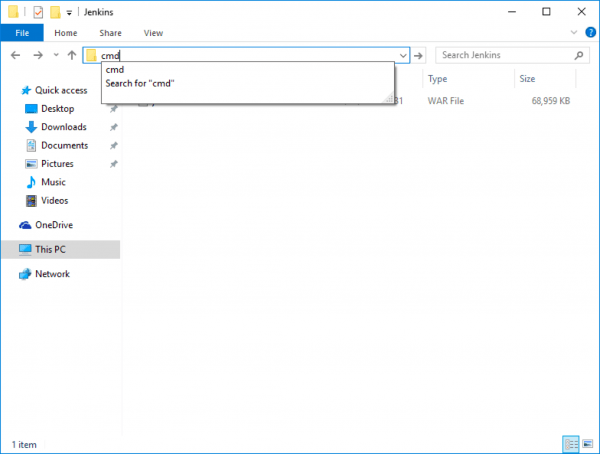Click the Properties quick access icon
Screen dimensions: 600x454
(x=38, y=12)
